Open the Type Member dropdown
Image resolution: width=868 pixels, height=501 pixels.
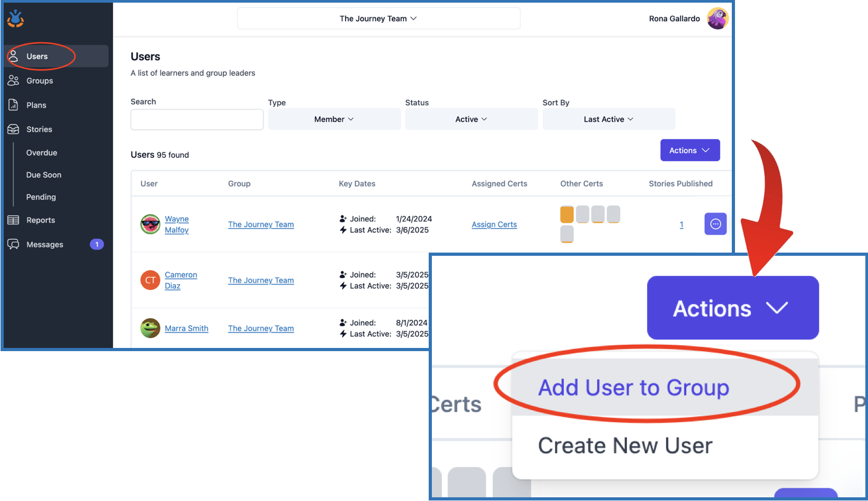(334, 119)
